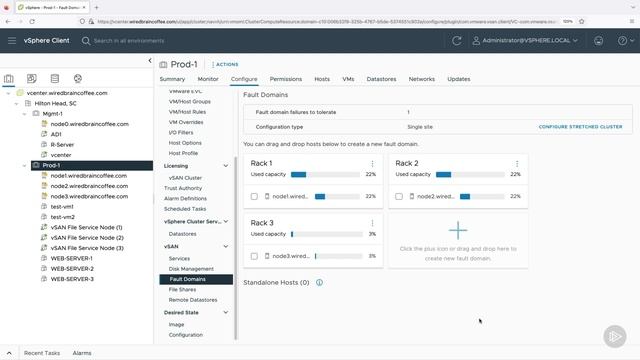This screenshot has width=640, height=360.
Task: Click the plus icon to create fault domain
Action: pos(458,230)
